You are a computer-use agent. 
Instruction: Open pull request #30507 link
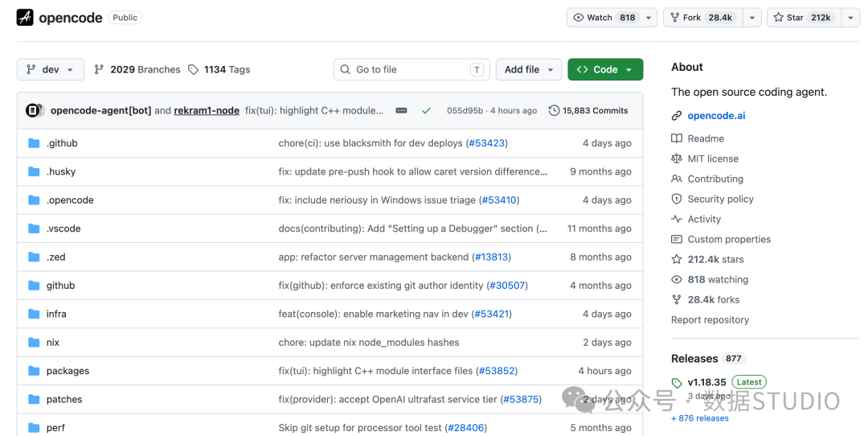pos(507,286)
